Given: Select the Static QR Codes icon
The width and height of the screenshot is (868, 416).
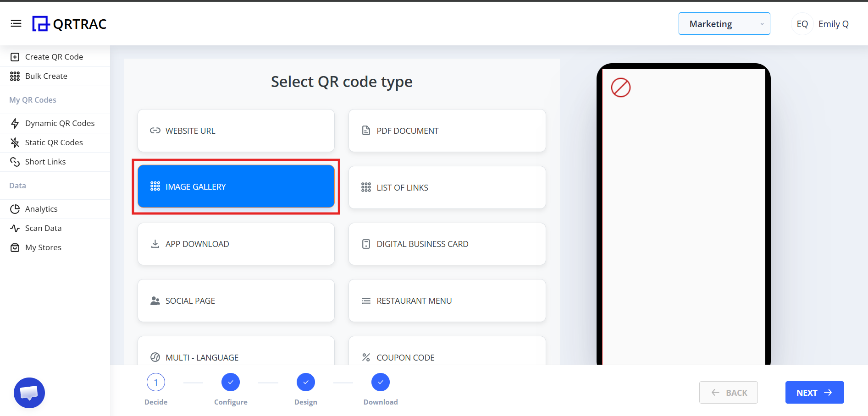Looking at the screenshot, I should (15, 142).
